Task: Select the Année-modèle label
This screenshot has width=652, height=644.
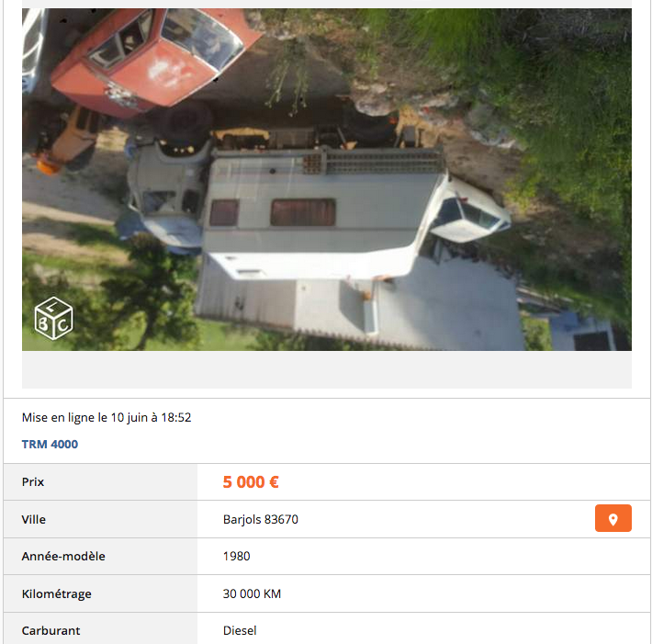Action: pos(63,556)
